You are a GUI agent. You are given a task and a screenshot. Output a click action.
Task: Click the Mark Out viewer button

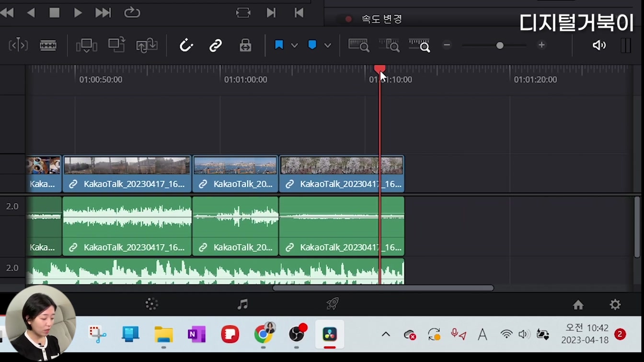pos(299,13)
